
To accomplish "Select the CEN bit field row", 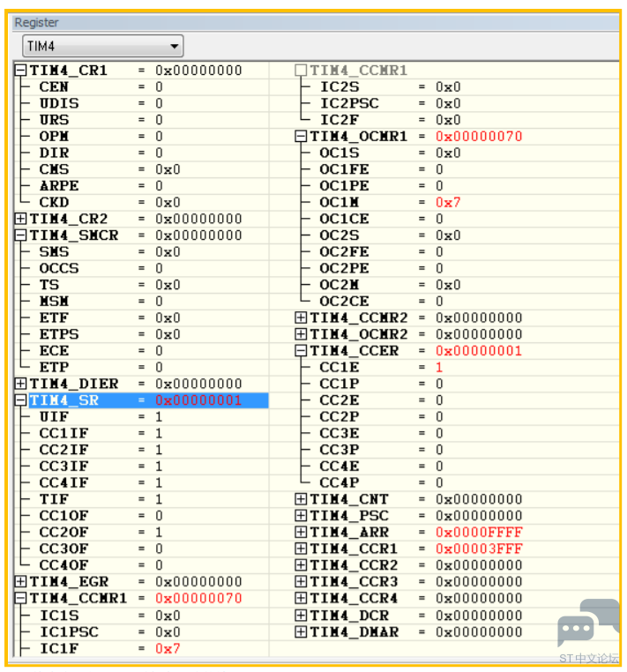I will pos(54,87).
